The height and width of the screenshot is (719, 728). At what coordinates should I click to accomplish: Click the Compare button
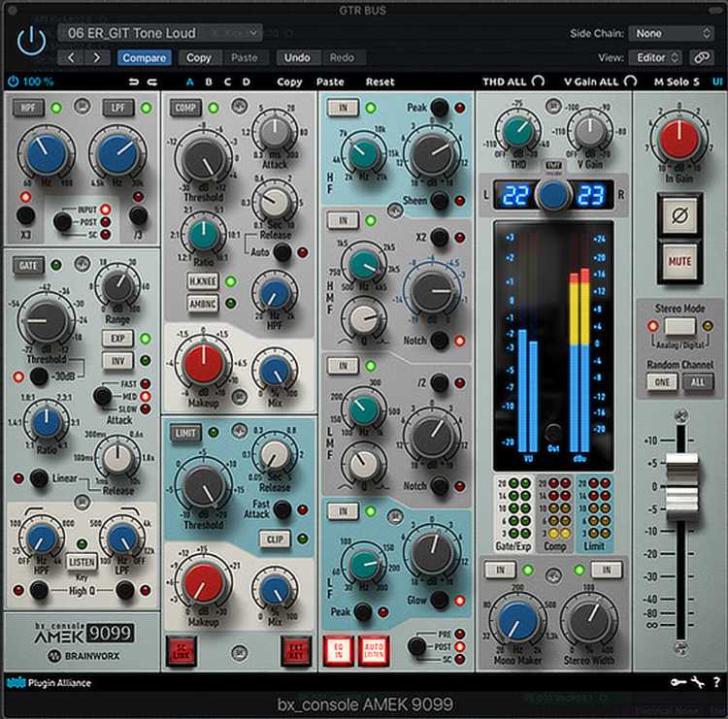(144, 57)
